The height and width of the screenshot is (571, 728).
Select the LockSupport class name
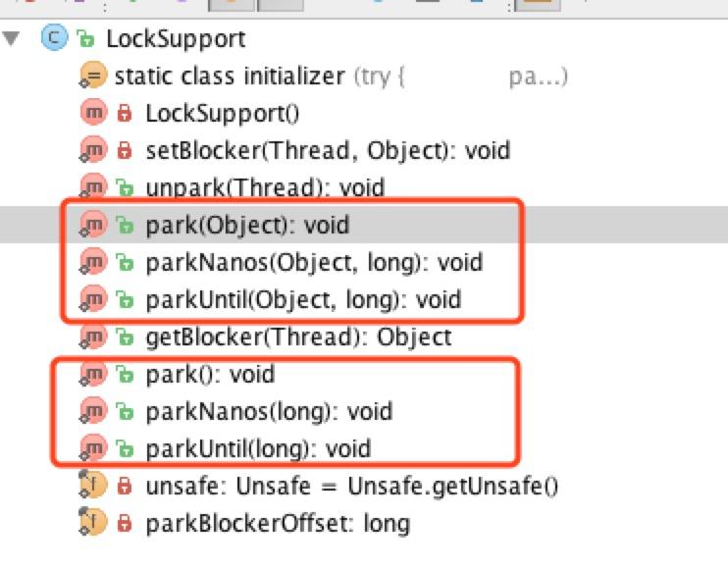176,39
